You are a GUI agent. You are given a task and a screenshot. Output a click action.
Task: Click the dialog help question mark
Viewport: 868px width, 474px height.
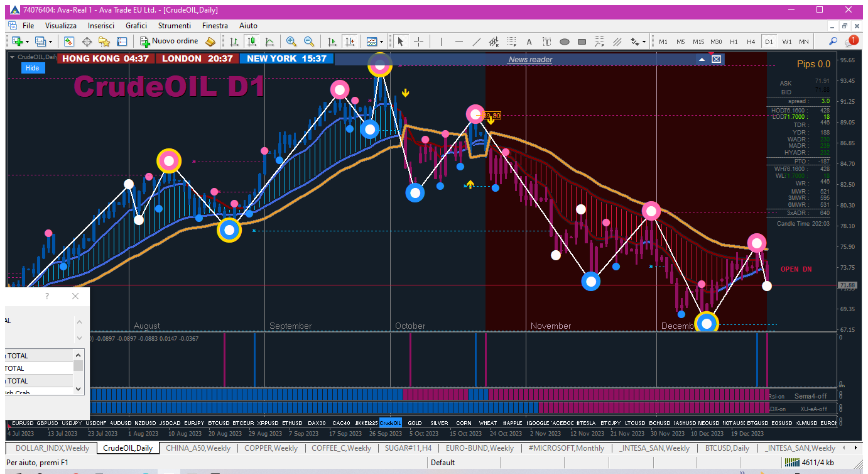click(47, 296)
